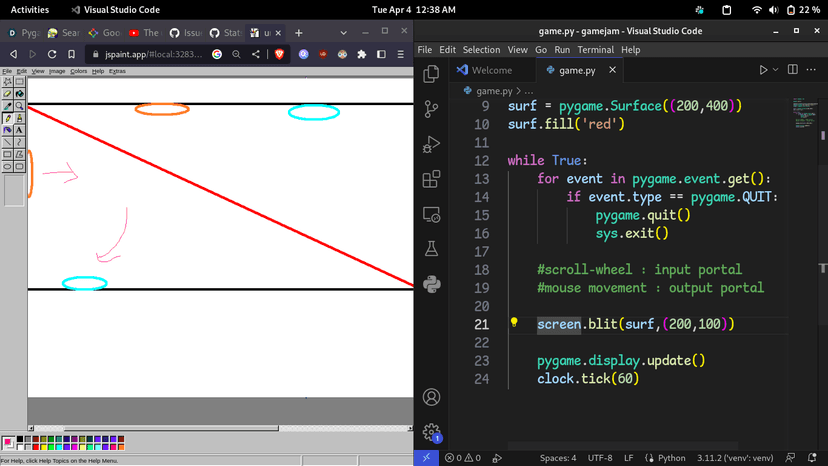Click the Run Python File play button
The image size is (828, 466).
point(763,70)
